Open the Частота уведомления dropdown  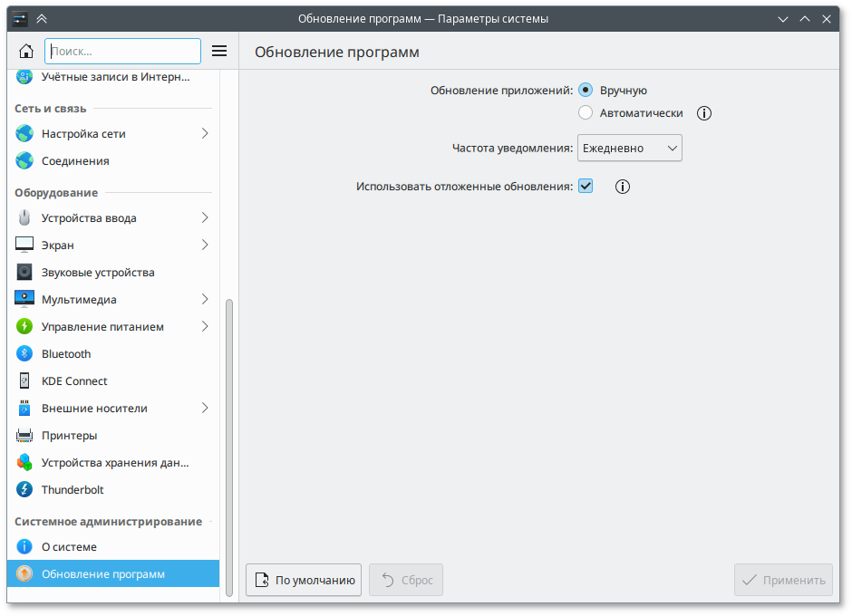click(x=630, y=148)
